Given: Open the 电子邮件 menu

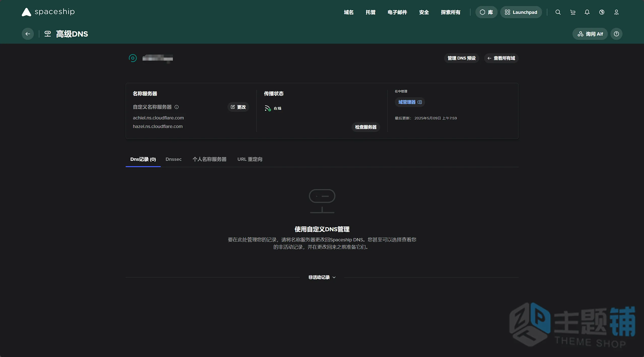Looking at the screenshot, I should coord(397,12).
